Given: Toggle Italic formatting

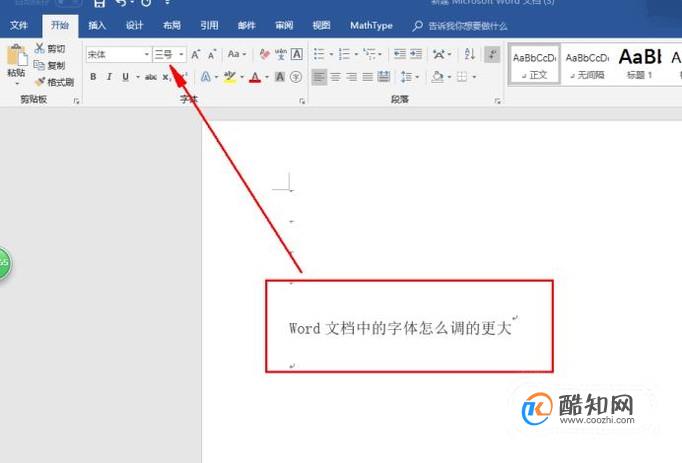Looking at the screenshot, I should [x=109, y=77].
